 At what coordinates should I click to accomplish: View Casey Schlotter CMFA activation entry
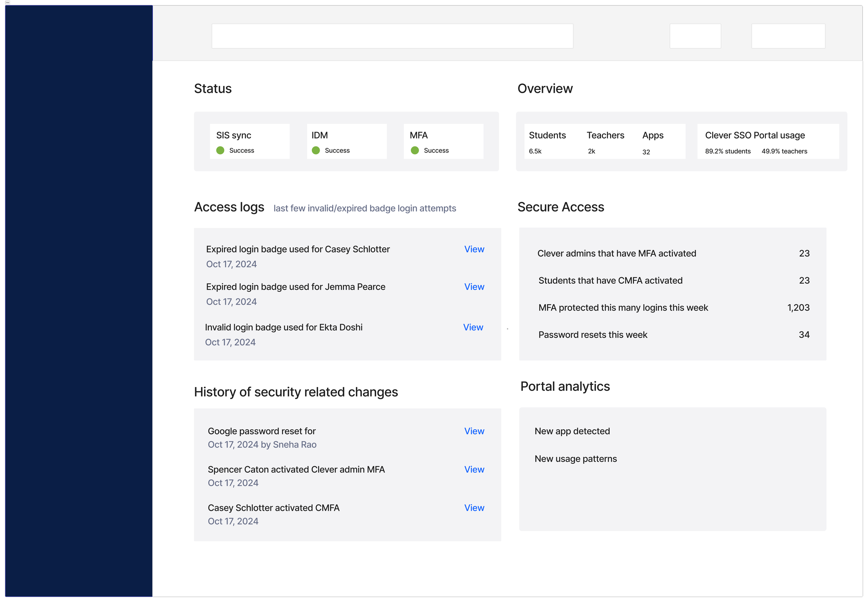[474, 508]
